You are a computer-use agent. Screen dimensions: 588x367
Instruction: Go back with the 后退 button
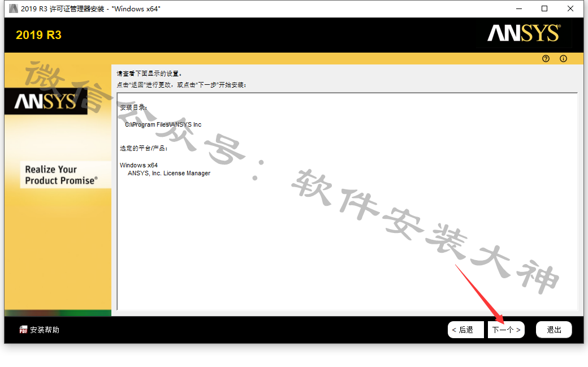click(465, 330)
